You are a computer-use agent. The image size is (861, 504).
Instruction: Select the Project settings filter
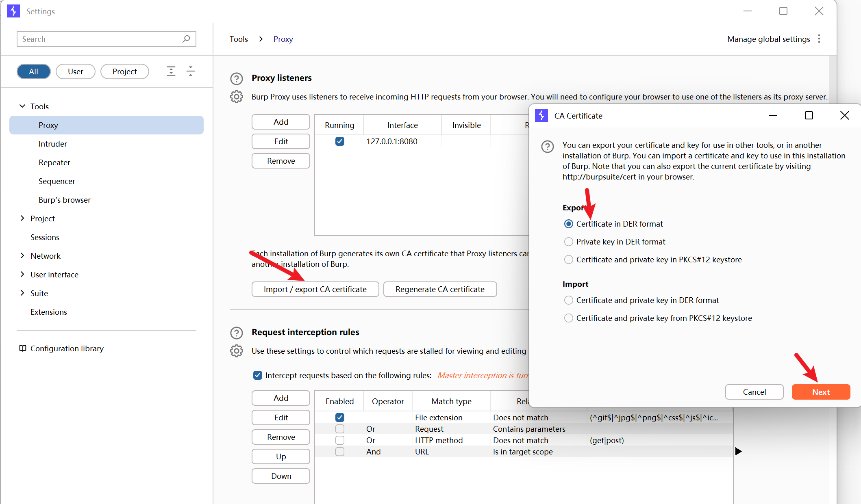tap(125, 71)
